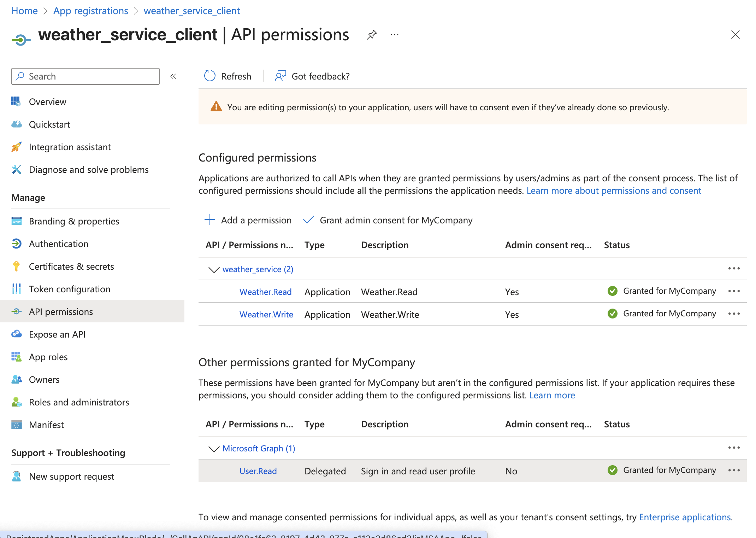Screen dimensions: 756x538
Task: Click the Diagnose and solve problems wrench icon
Action: 16,169
